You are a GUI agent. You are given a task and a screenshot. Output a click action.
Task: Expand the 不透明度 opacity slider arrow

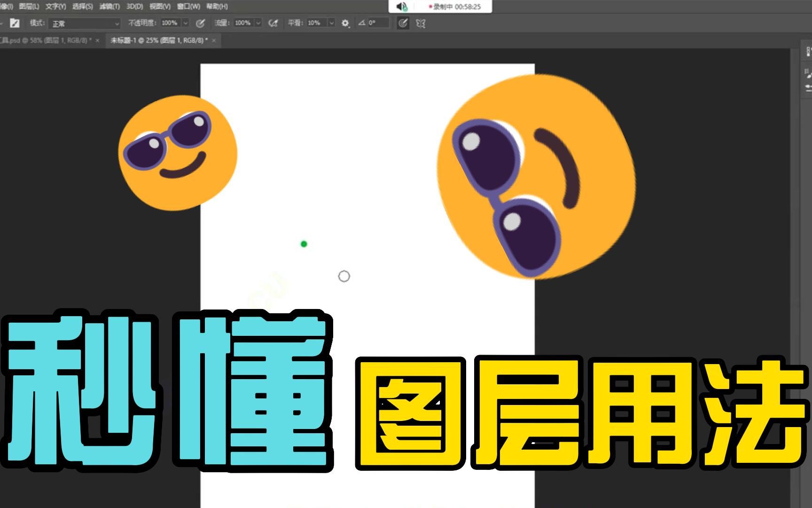(x=185, y=23)
